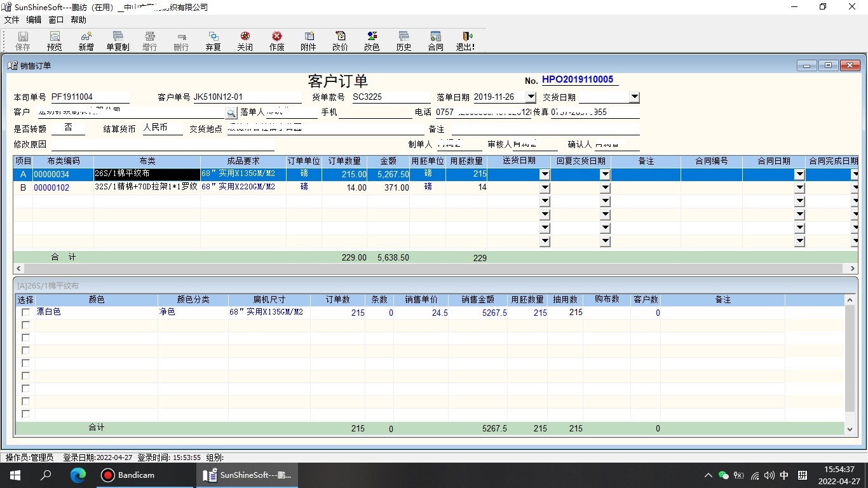
Task: Open taskbar search icon
Action: [46, 475]
